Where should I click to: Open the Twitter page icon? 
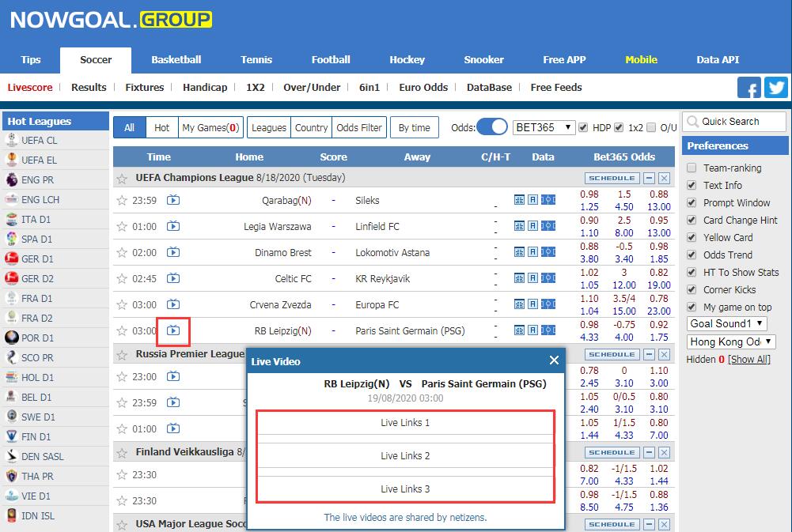point(776,88)
